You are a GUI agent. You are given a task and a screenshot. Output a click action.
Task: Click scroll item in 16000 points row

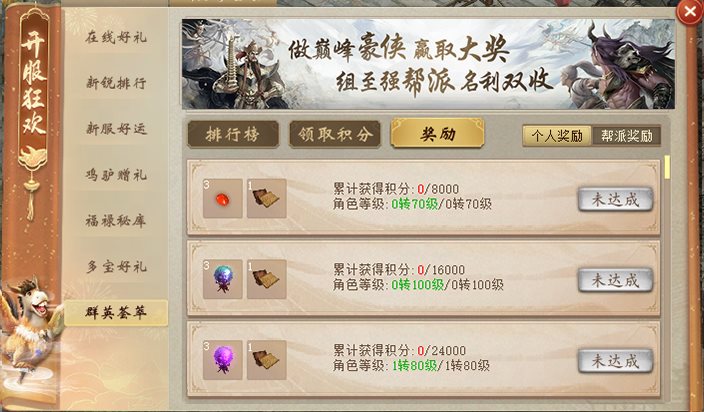pos(267,279)
